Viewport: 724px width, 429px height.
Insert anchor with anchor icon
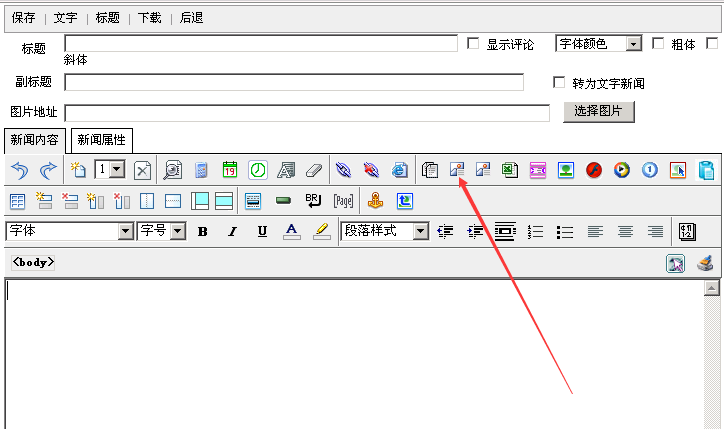pyautogui.click(x=375, y=200)
